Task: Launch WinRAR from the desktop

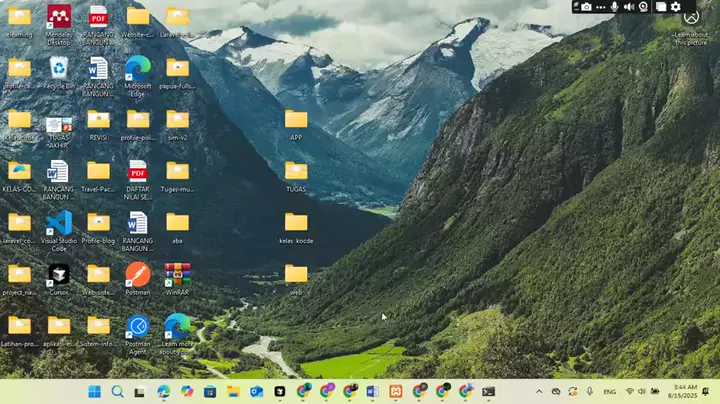Action: pos(177,273)
